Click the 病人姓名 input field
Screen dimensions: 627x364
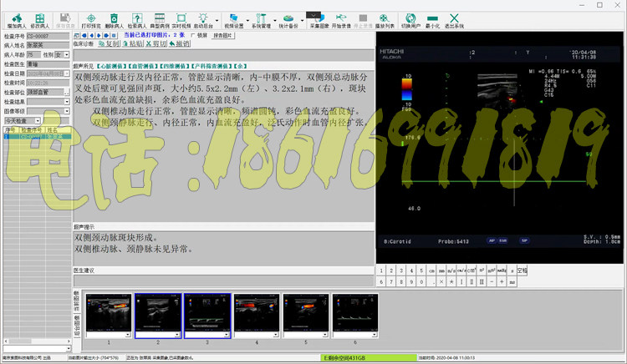48,45
